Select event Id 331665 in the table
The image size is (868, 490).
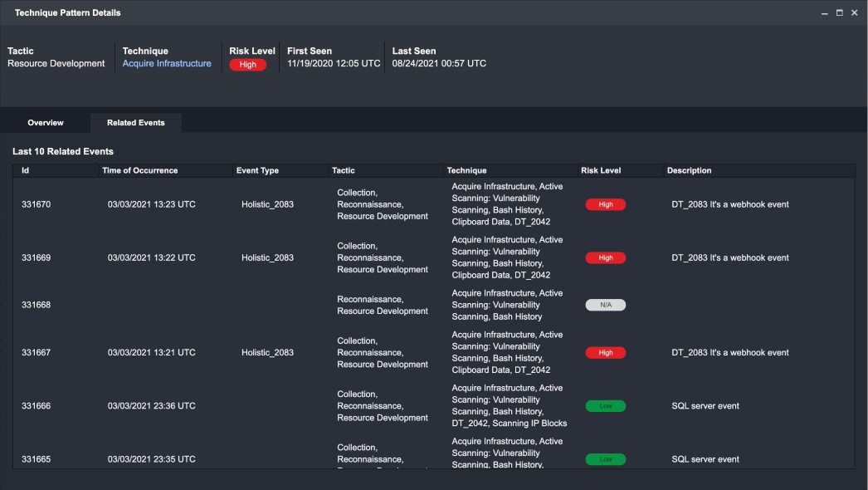click(x=37, y=459)
